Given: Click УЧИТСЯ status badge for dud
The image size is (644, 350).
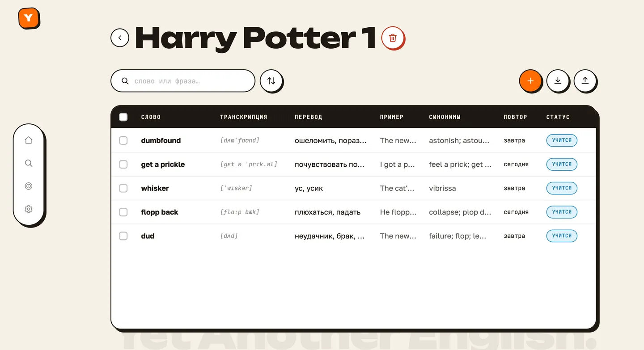Looking at the screenshot, I should pyautogui.click(x=562, y=236).
